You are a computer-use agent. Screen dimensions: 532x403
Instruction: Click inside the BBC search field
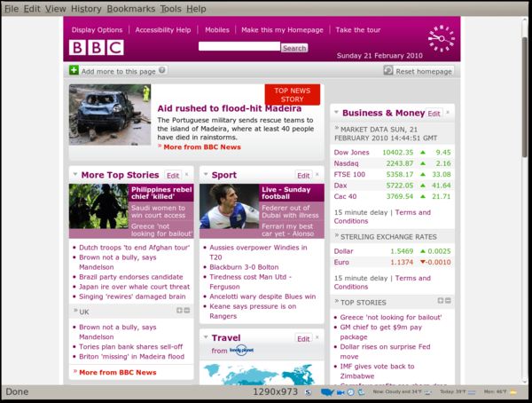[239, 46]
